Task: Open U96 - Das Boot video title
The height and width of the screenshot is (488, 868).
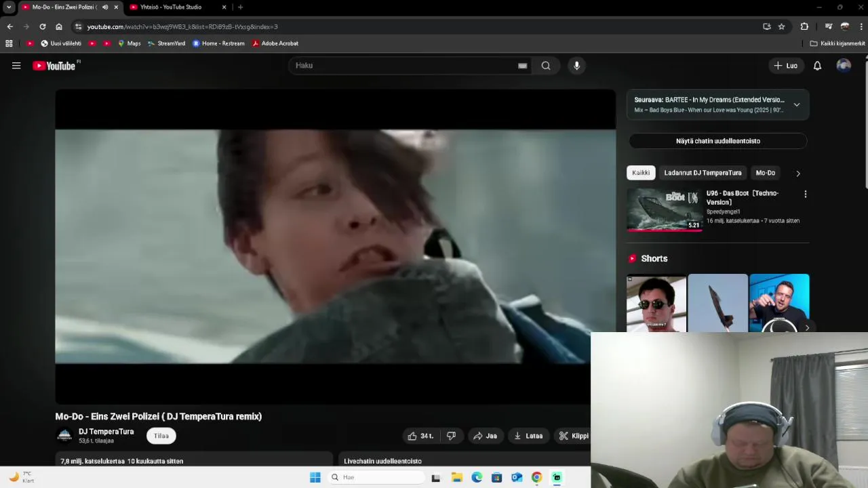Action: [743, 197]
